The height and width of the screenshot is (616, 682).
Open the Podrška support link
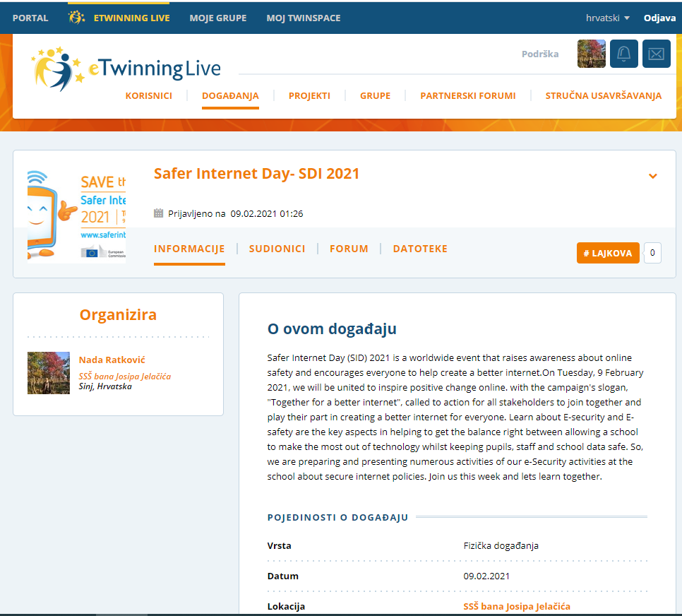click(x=540, y=54)
